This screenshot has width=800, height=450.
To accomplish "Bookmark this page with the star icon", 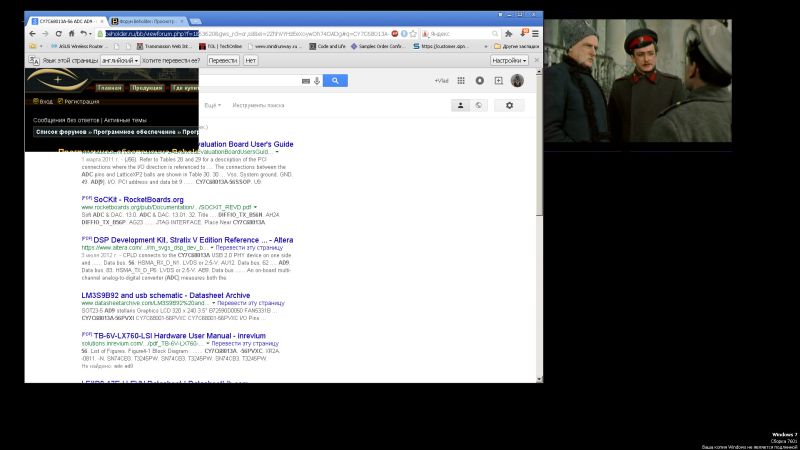I will tap(412, 33).
